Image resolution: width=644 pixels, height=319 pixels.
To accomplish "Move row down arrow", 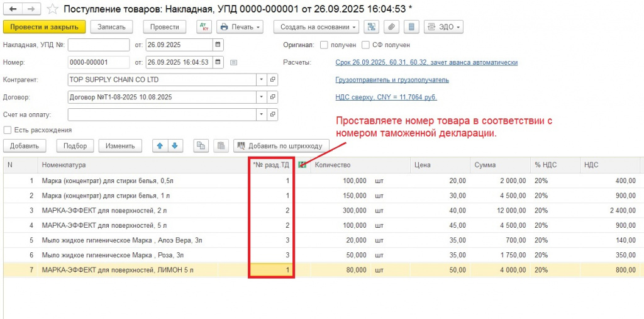I will click(175, 145).
